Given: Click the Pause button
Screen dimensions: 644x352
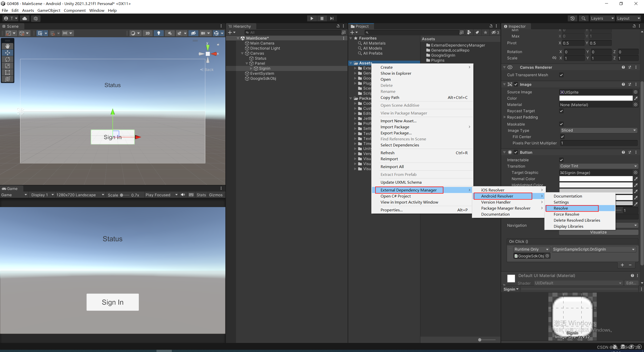Looking at the screenshot, I should pos(322,18).
